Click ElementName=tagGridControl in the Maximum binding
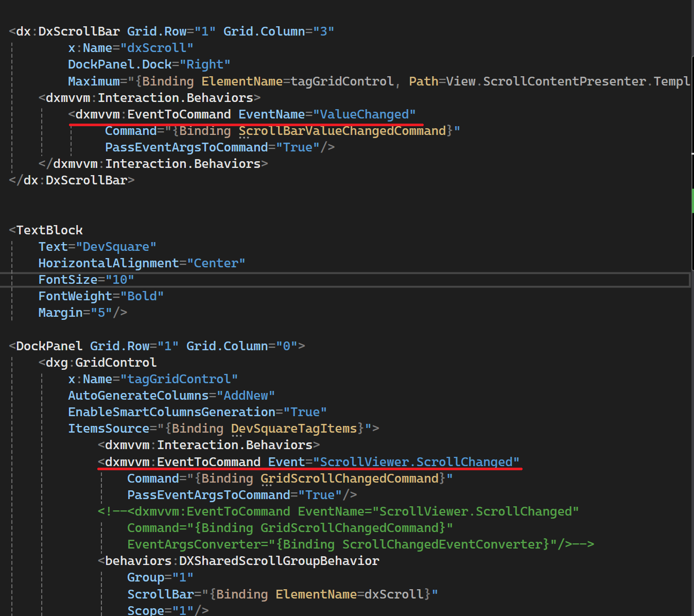This screenshot has height=616, width=694. click(x=298, y=81)
